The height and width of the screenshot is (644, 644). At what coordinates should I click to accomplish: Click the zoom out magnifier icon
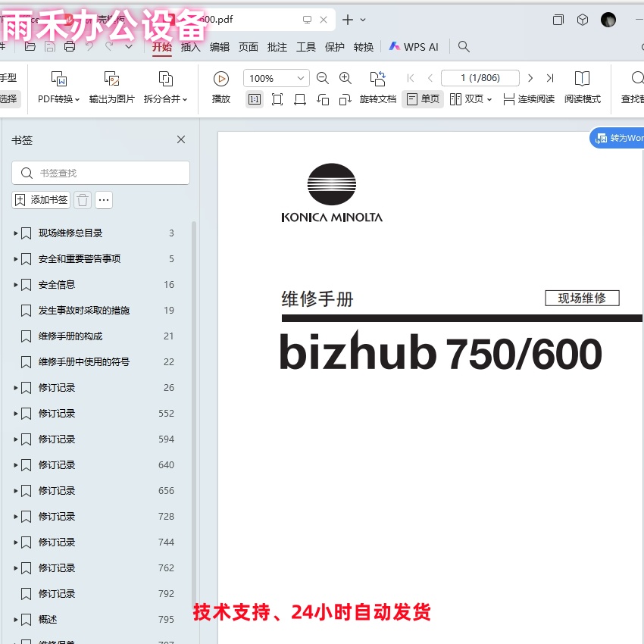coord(323,78)
